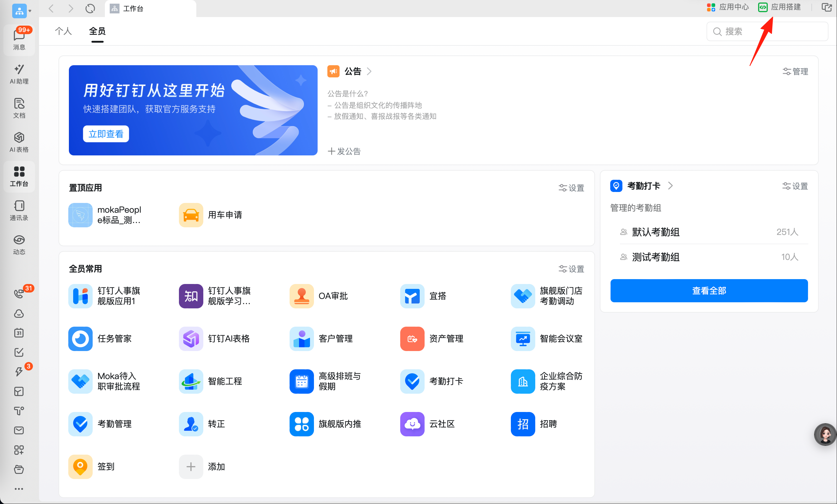
Task: Click the 立即查看 banner button
Action: tap(106, 134)
